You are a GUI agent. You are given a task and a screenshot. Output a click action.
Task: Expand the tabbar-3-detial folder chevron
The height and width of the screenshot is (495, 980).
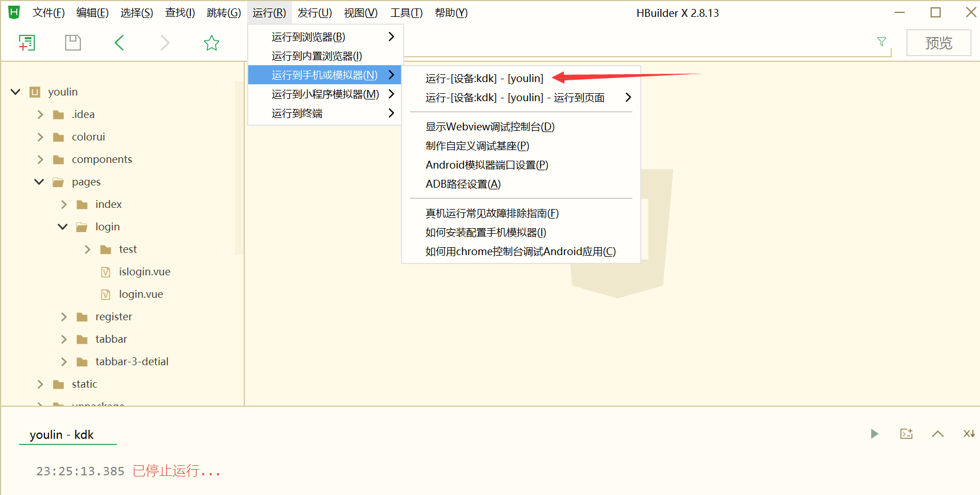tap(63, 362)
